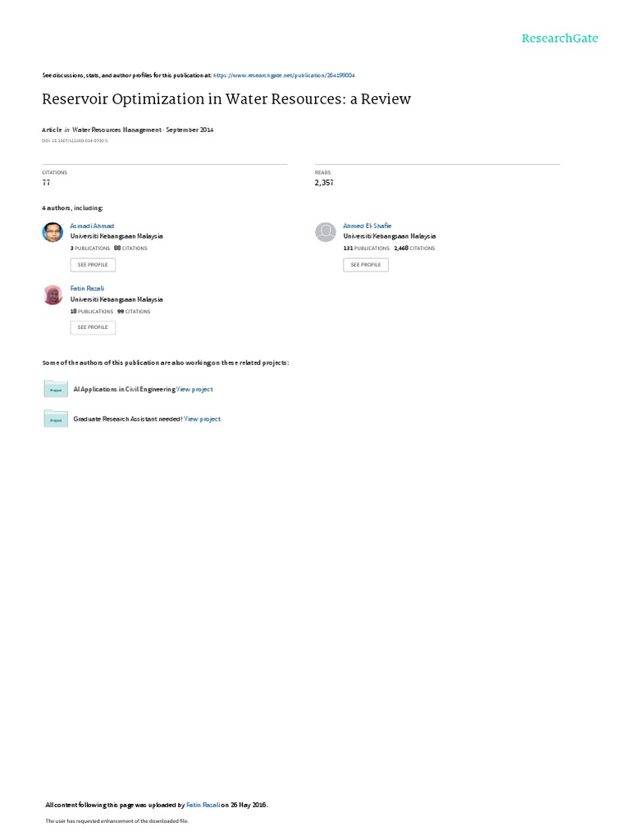Open the Asmadi Ahmad author name link
630x840 pixels.
(92, 226)
